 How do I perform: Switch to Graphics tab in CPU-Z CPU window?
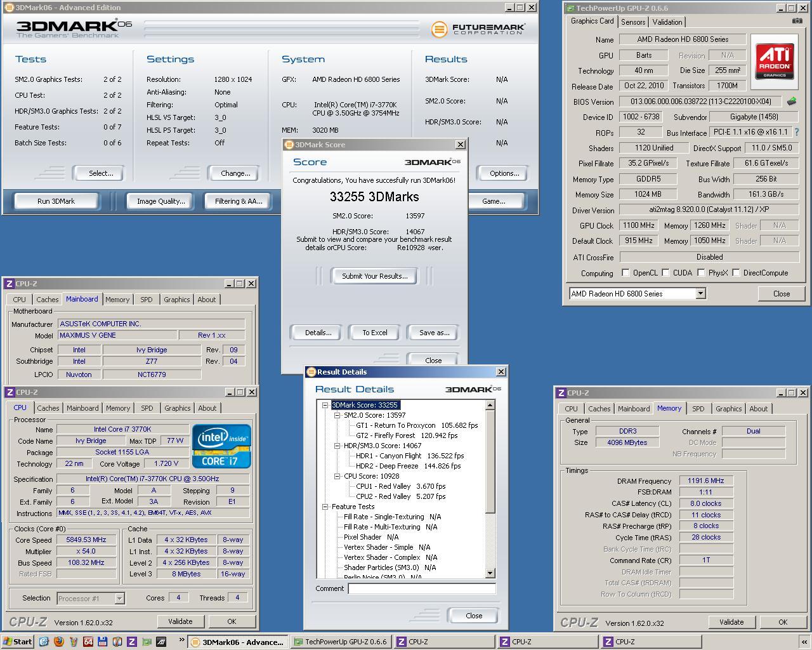click(x=177, y=408)
